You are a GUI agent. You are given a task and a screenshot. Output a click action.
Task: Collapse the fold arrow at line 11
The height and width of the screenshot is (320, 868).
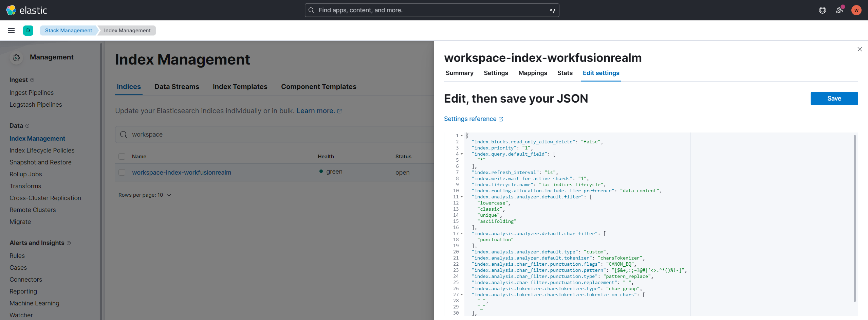[462, 197]
